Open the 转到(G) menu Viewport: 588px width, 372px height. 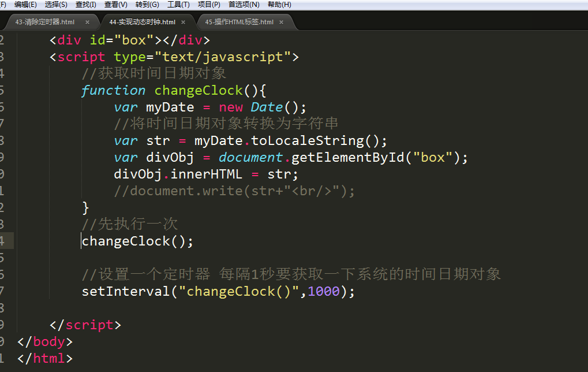[x=147, y=5]
